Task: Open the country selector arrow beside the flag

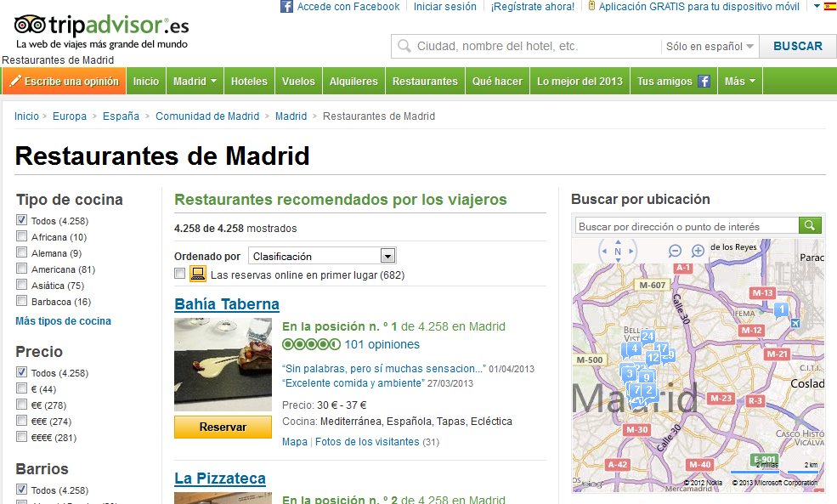Action: [x=817, y=7]
